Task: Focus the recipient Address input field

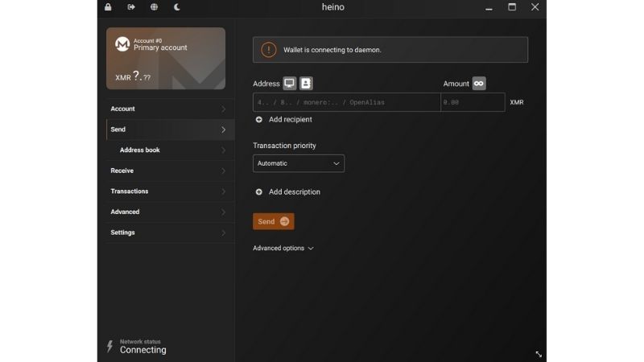Action: click(x=347, y=102)
